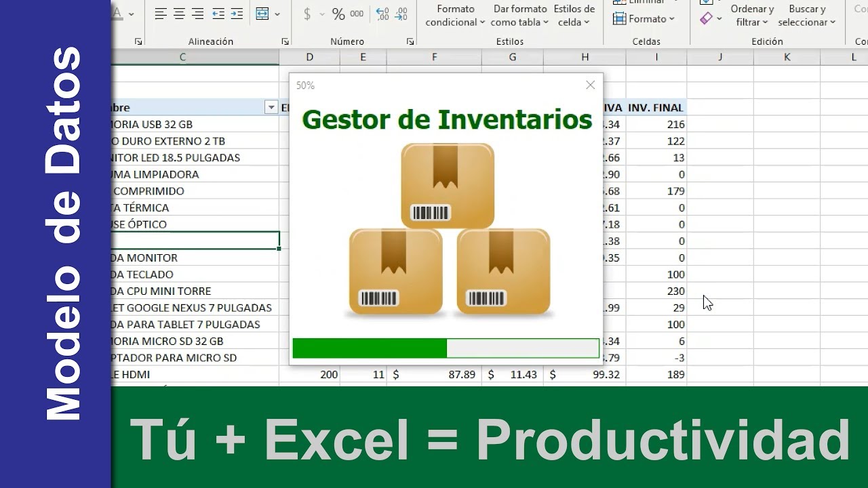
Task: Open the Formato cells menu
Action: [x=644, y=19]
